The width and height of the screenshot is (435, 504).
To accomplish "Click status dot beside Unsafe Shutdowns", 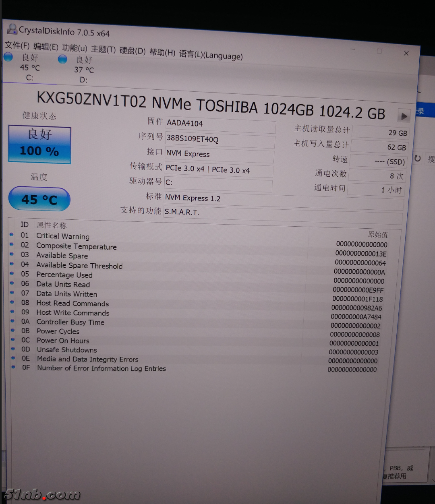I will pos(13,349).
